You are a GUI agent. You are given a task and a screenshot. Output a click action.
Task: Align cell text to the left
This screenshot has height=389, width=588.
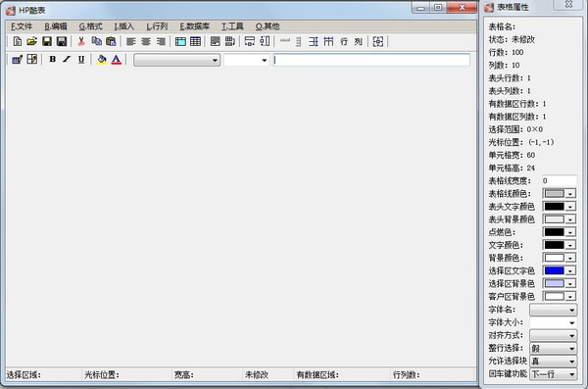click(131, 41)
